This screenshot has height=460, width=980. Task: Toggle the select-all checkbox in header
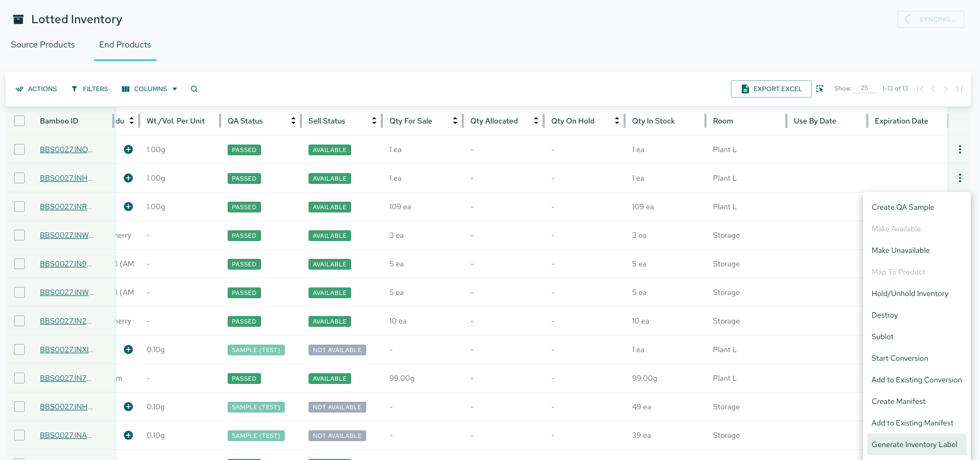pos(19,121)
